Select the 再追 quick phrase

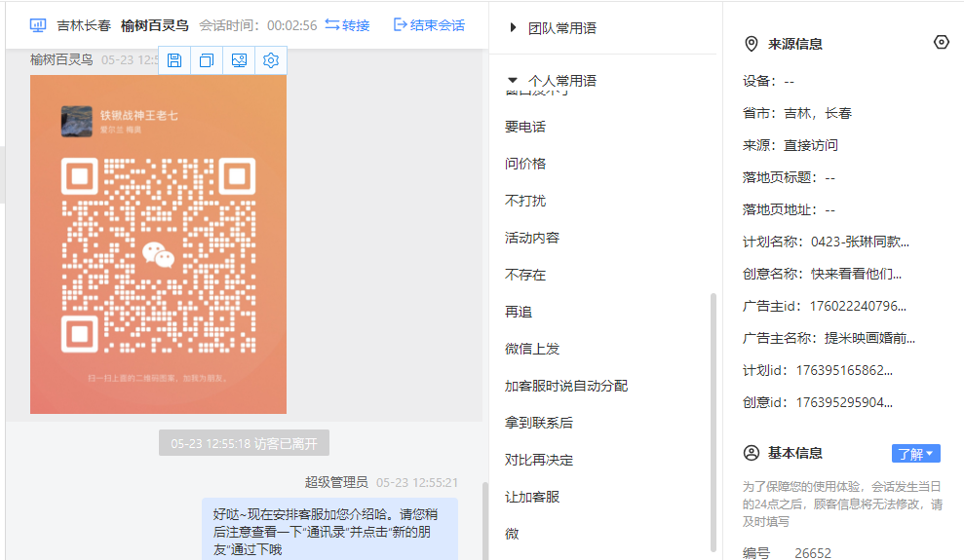[519, 312]
